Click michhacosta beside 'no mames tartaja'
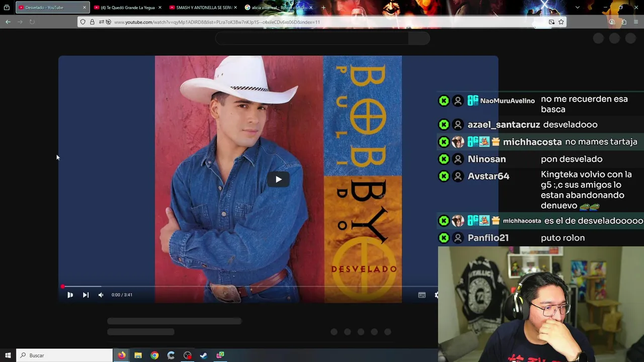 (532, 142)
